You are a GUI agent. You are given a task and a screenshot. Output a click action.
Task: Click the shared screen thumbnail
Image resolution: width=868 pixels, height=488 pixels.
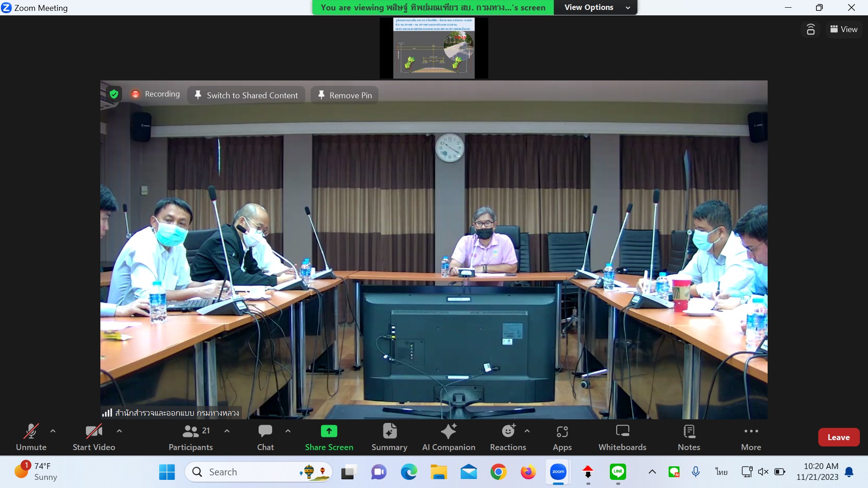point(434,48)
